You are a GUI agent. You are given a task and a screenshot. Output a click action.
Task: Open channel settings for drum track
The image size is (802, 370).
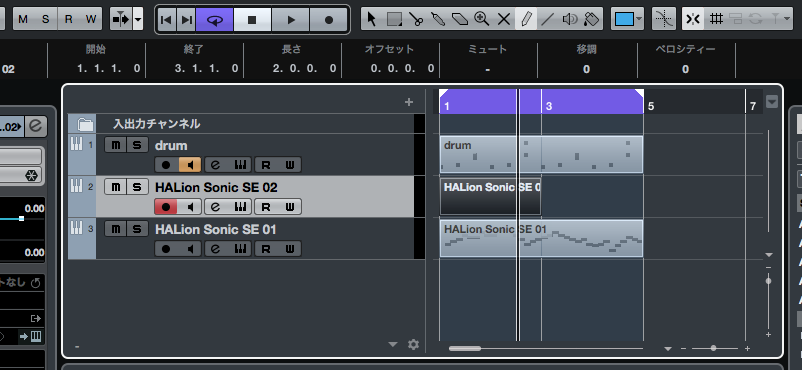tap(215, 165)
